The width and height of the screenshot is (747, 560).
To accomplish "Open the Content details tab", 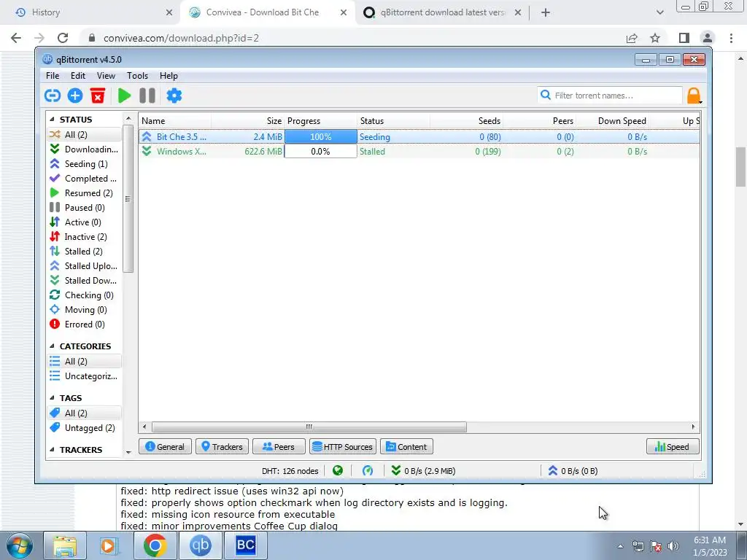I will pyautogui.click(x=406, y=447).
